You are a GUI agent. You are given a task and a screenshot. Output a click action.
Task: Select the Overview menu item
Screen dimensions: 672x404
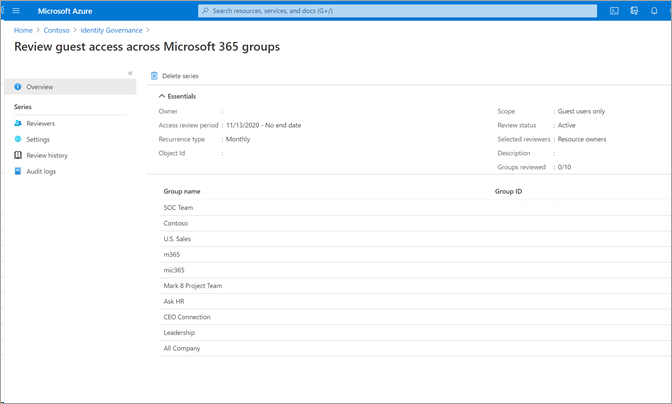(40, 87)
